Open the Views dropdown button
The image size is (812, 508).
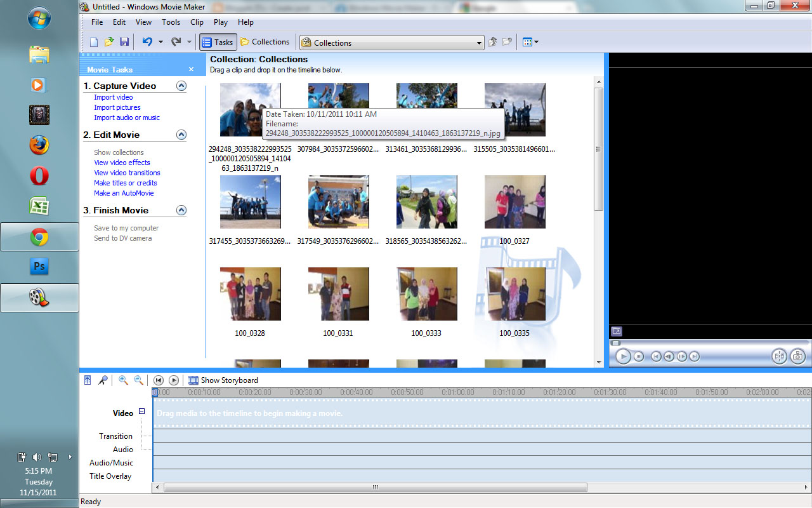point(530,42)
